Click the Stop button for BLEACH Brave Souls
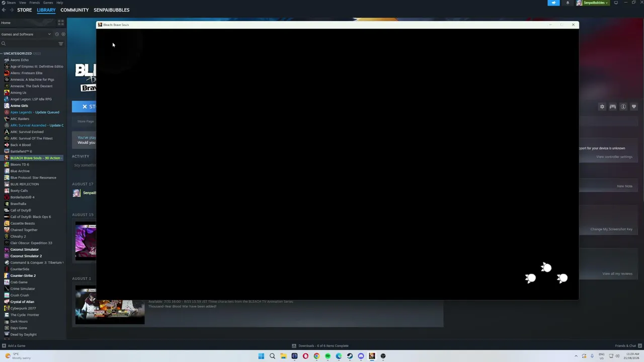 click(84, 107)
